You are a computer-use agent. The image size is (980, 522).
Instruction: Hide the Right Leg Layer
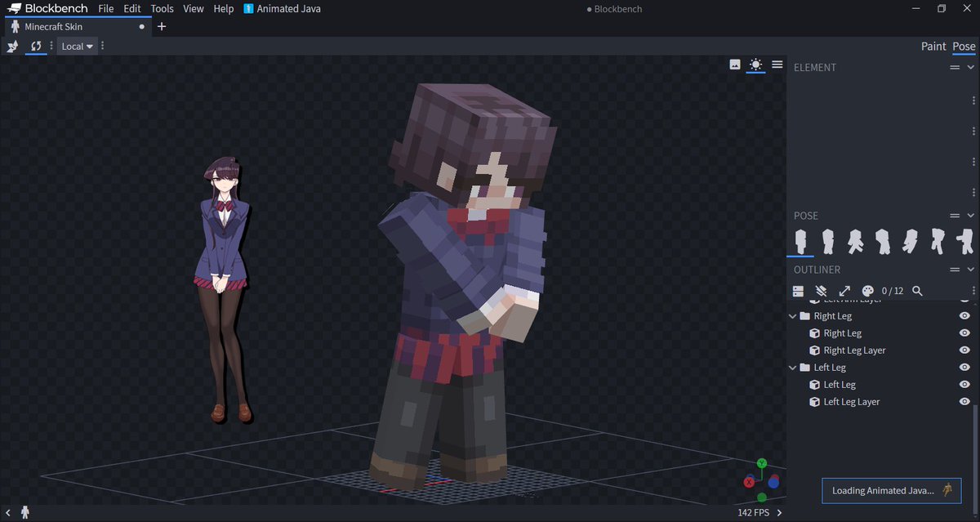(964, 350)
